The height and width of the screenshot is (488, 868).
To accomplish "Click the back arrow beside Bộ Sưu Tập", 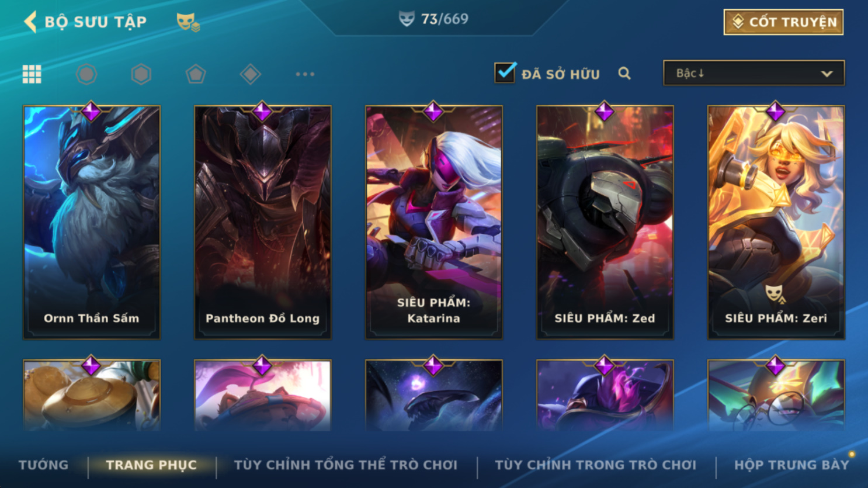I will click(30, 22).
